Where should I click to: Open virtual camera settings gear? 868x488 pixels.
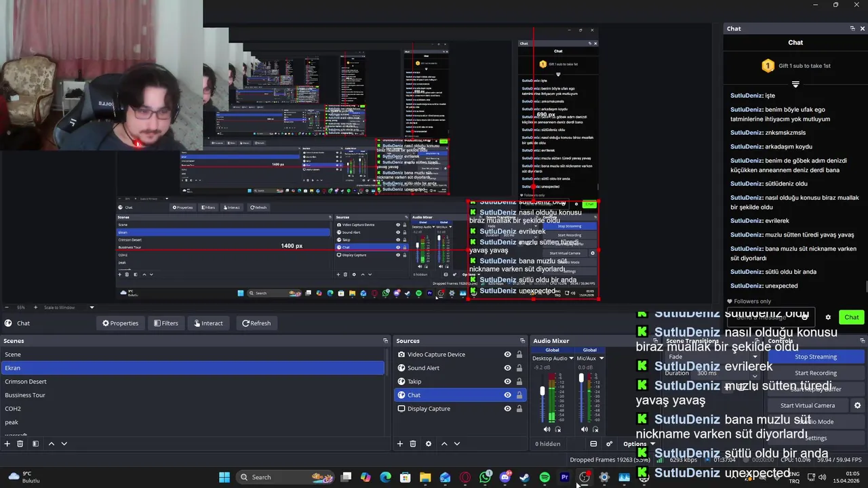(x=857, y=405)
